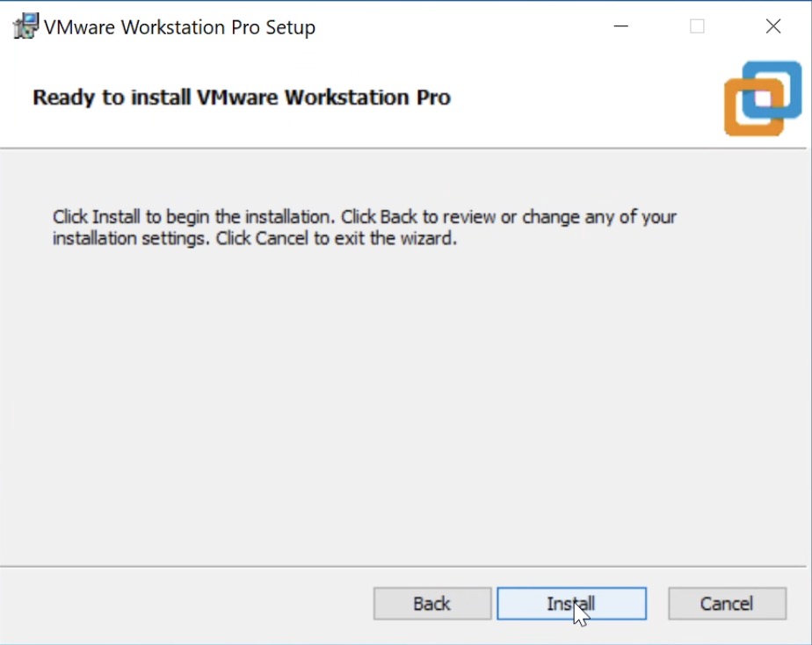The width and height of the screenshot is (812, 645).
Task: Click the "VMware Workstation Pro Setup" title text
Action: [x=179, y=27]
